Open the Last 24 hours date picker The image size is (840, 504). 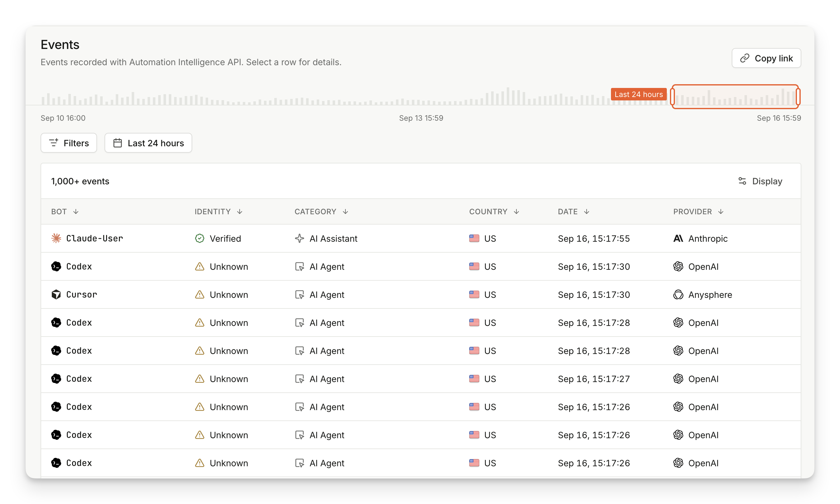[148, 143]
